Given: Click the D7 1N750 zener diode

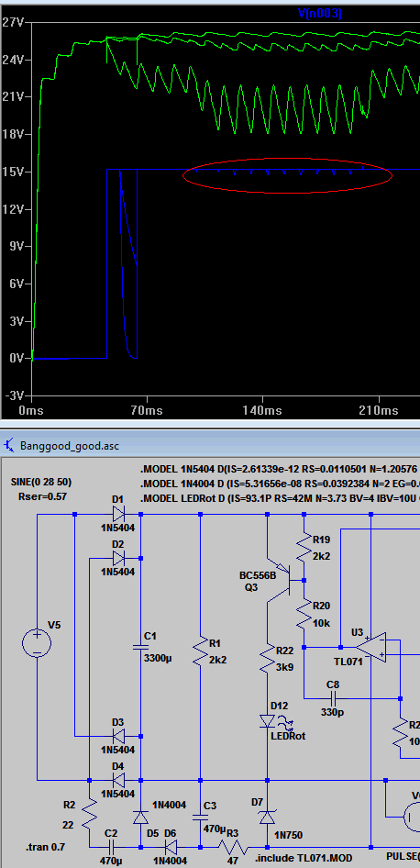Looking at the screenshot, I should click(x=267, y=817).
